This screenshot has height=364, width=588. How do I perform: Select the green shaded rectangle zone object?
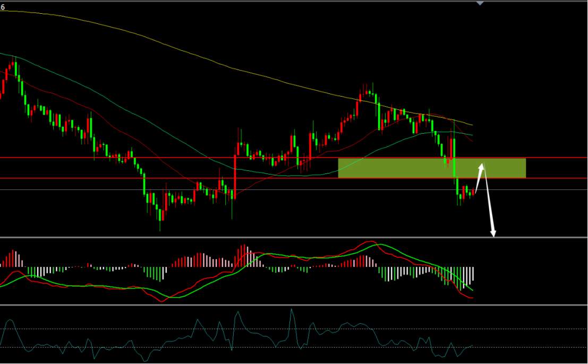(x=432, y=168)
